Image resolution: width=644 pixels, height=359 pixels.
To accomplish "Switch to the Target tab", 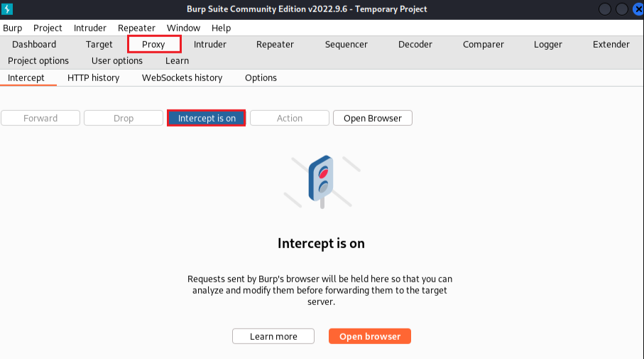I will click(x=99, y=44).
